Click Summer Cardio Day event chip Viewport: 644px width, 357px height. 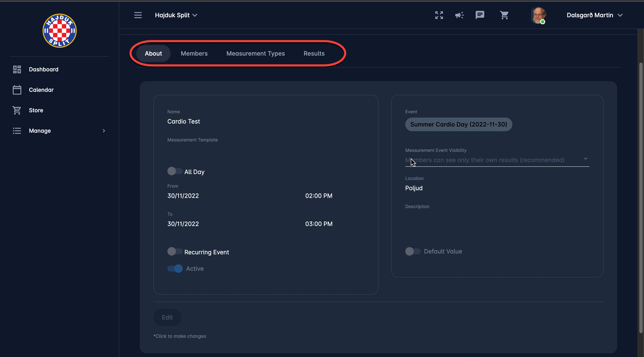pyautogui.click(x=459, y=124)
